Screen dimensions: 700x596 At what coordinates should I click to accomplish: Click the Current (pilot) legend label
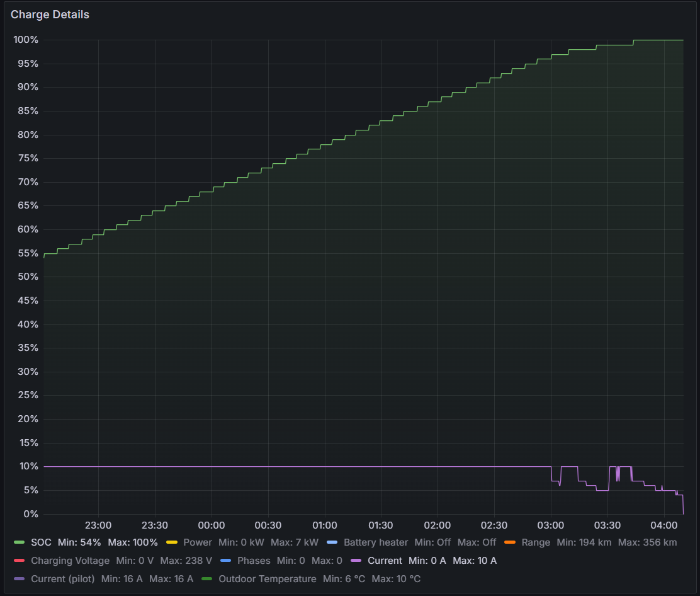pos(62,579)
